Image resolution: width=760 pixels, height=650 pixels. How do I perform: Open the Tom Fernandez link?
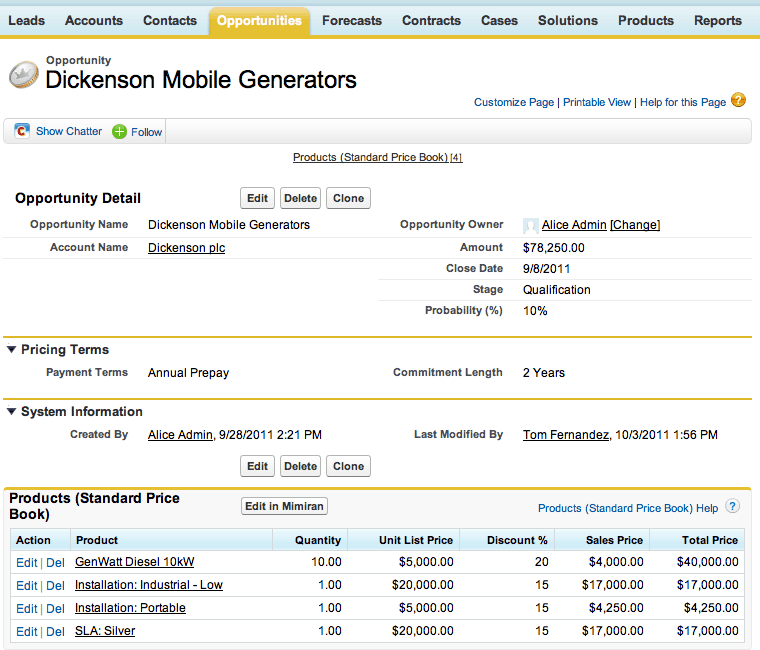click(566, 435)
